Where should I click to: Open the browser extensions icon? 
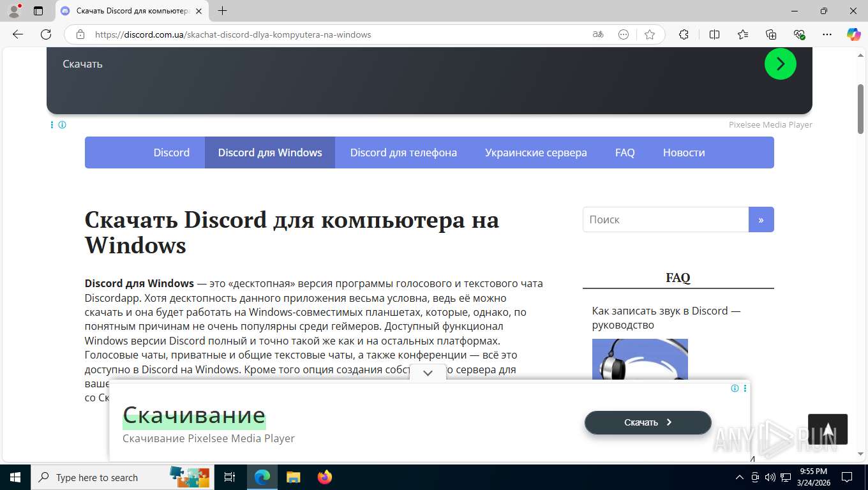(x=684, y=34)
